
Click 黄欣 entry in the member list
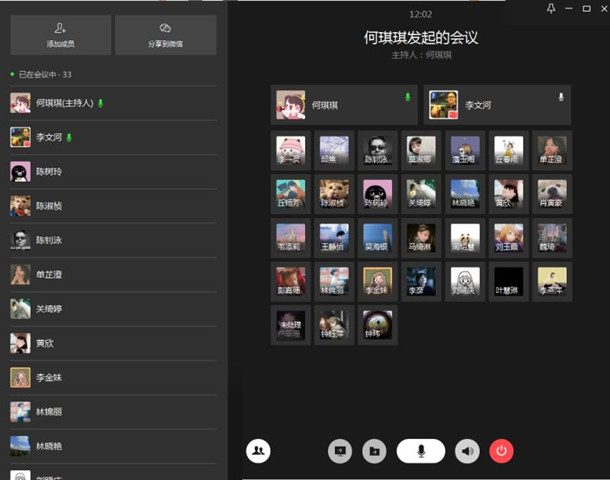(x=45, y=343)
